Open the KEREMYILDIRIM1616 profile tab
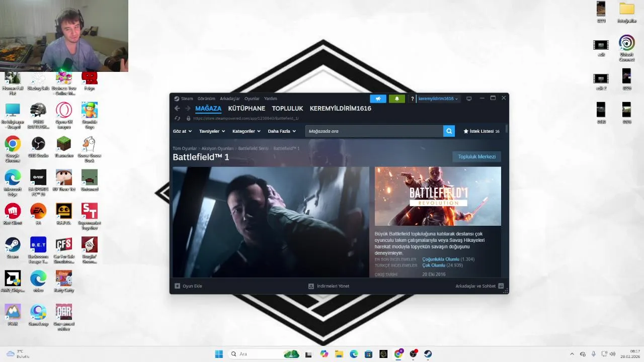 point(341,108)
